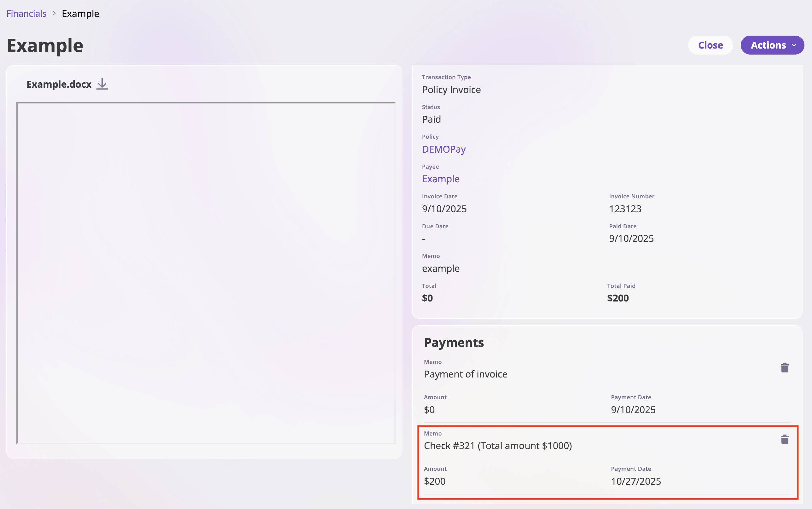The width and height of the screenshot is (812, 509).
Task: Click the breadcrumb separator chevron
Action: click(x=54, y=14)
